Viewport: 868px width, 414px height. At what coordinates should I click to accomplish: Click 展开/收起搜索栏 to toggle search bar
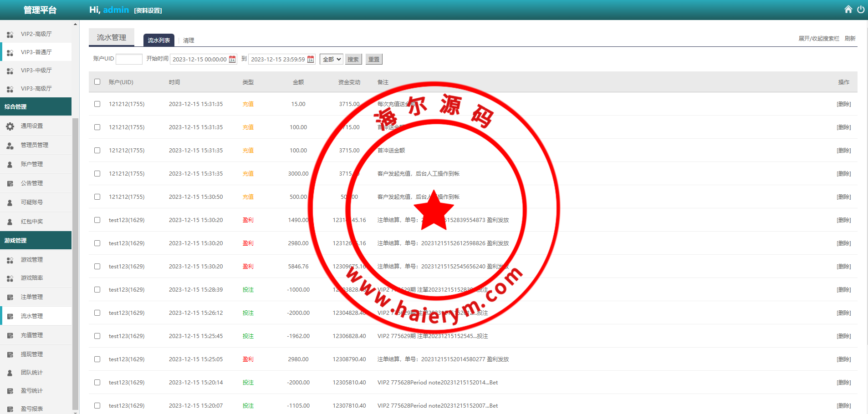click(x=818, y=38)
